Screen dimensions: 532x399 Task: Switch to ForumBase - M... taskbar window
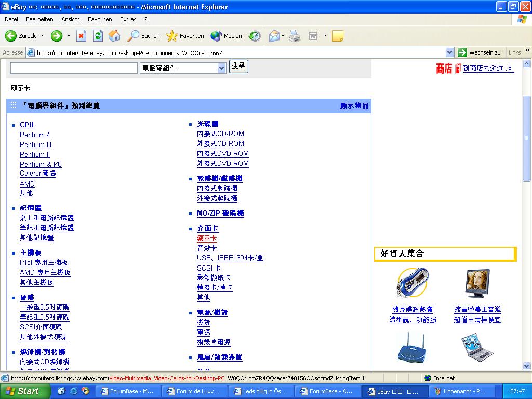(x=127, y=391)
